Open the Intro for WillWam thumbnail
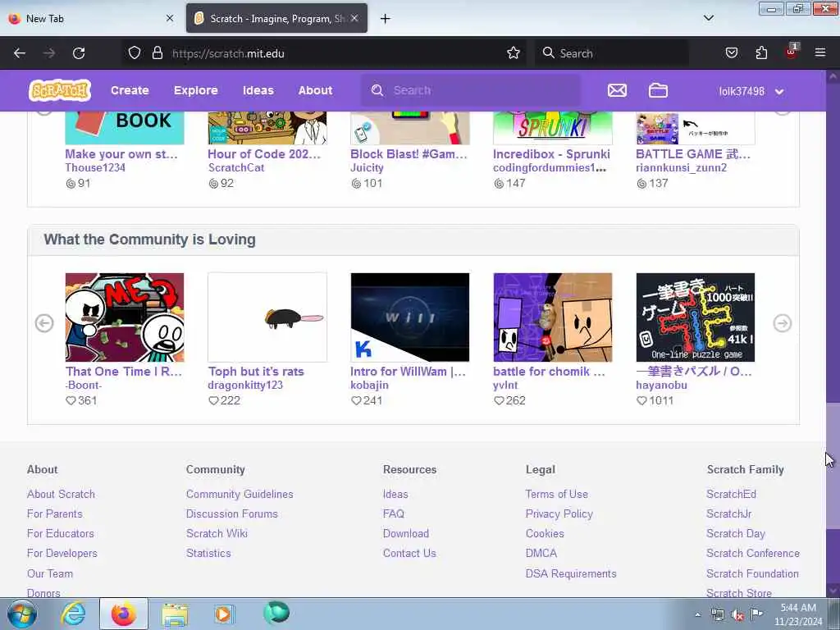Image resolution: width=840 pixels, height=630 pixels. (410, 317)
